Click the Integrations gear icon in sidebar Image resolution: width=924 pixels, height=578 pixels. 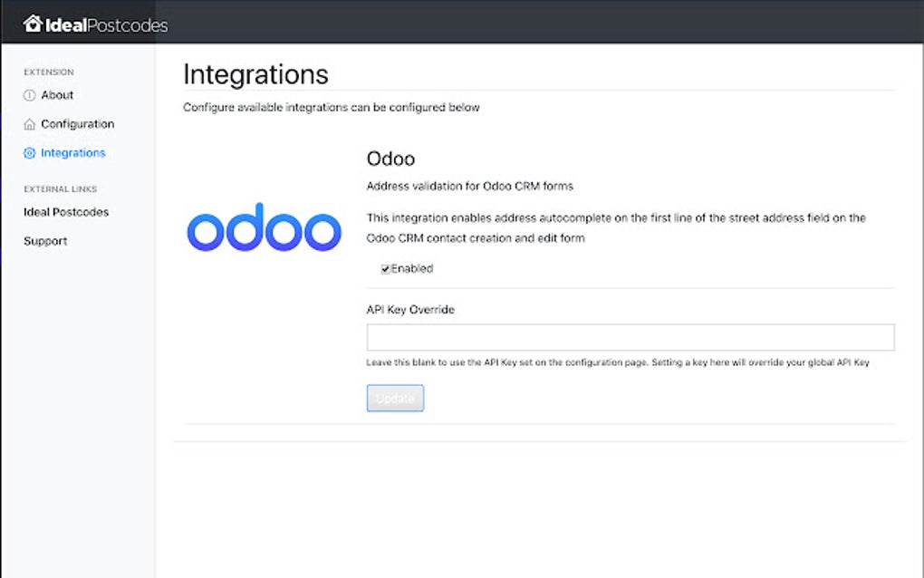click(29, 153)
